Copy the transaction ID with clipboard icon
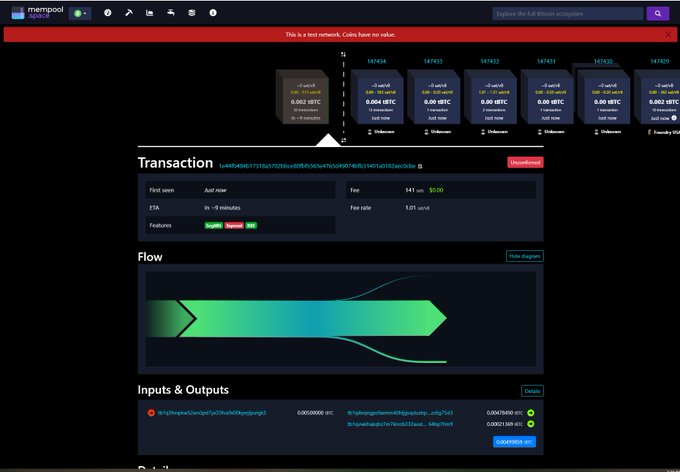 tap(420, 166)
